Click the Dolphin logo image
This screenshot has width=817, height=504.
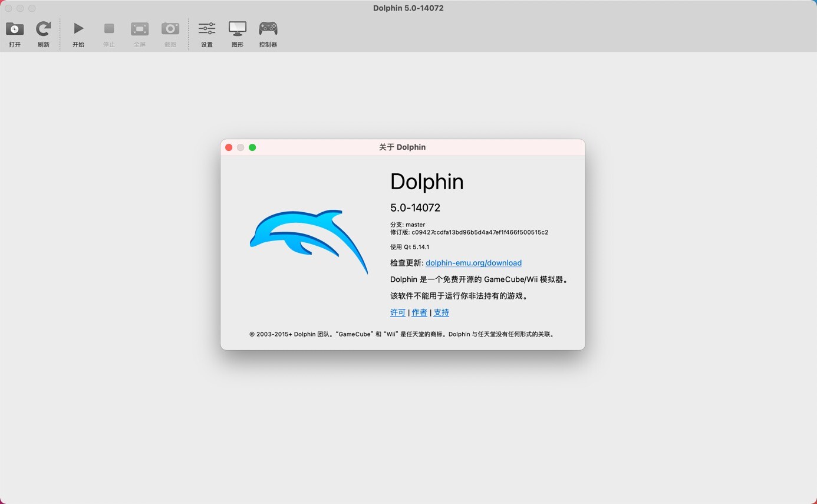309,242
